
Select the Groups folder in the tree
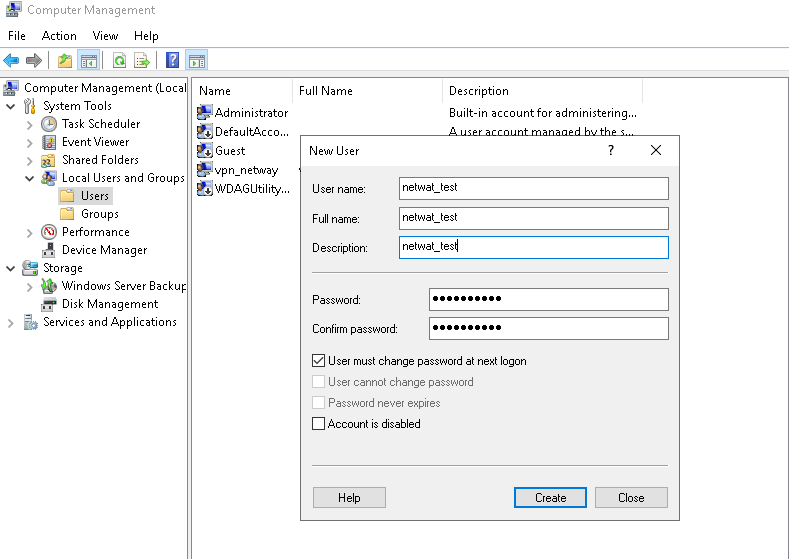[x=99, y=214]
